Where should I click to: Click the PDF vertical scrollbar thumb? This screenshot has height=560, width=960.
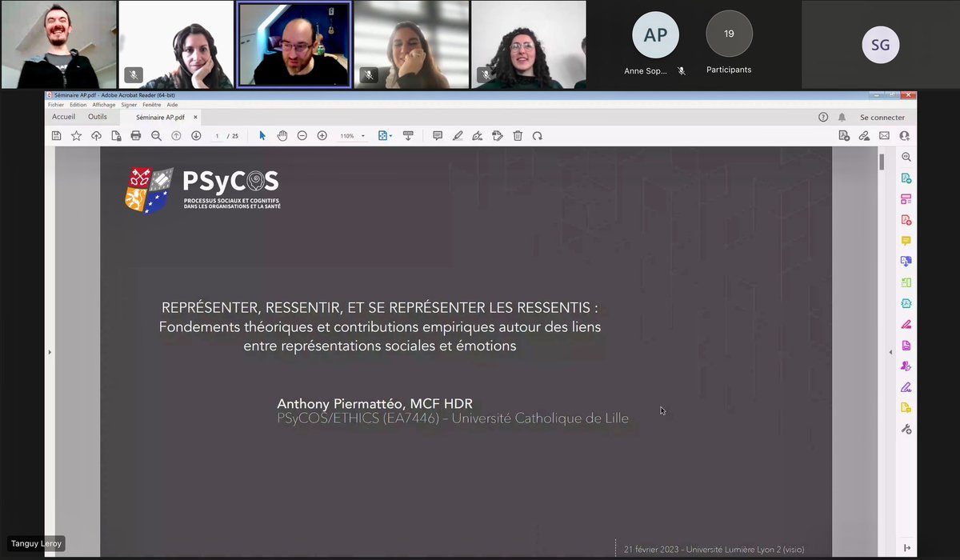coord(882,162)
